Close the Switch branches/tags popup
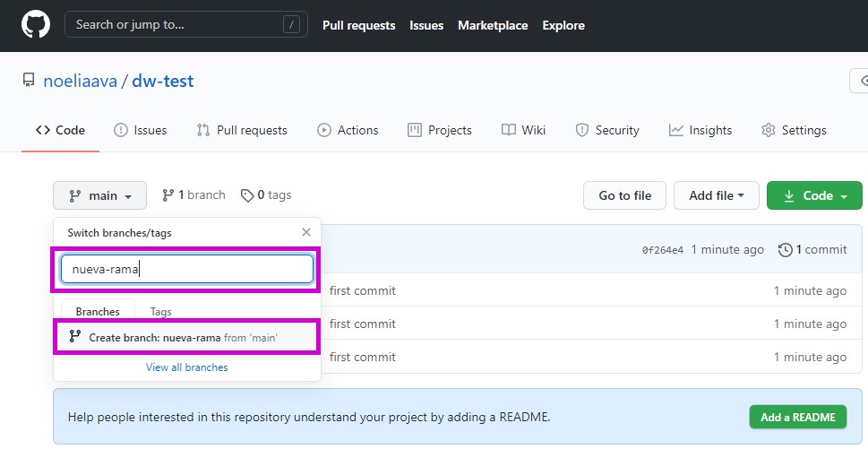 [x=306, y=232]
